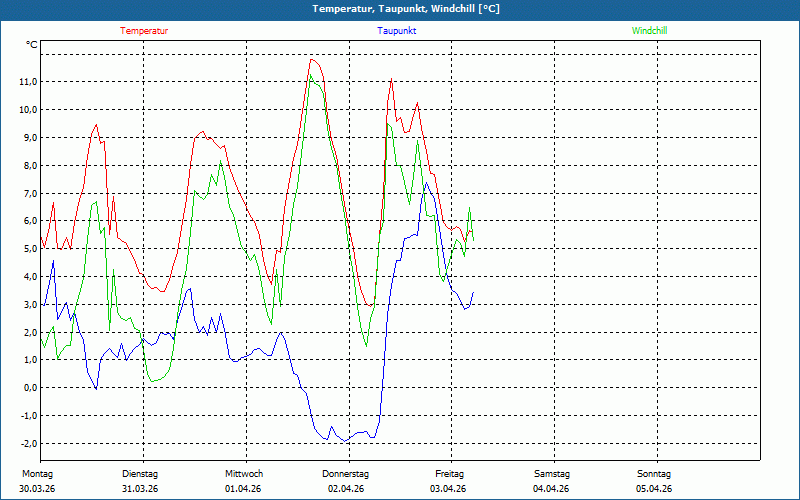Click the 30.03.26 date label
Screen dimensions: 800x500
click(x=37, y=489)
